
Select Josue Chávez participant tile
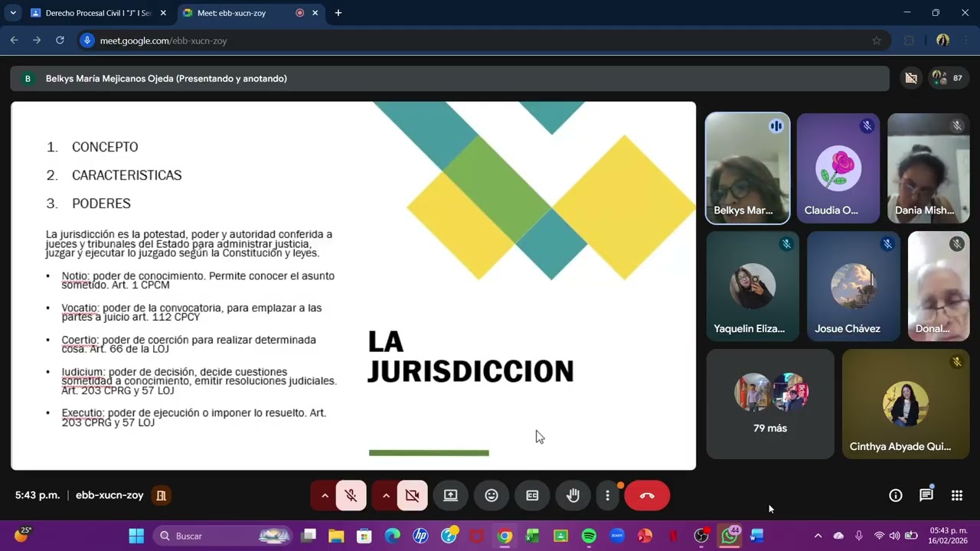tap(853, 286)
